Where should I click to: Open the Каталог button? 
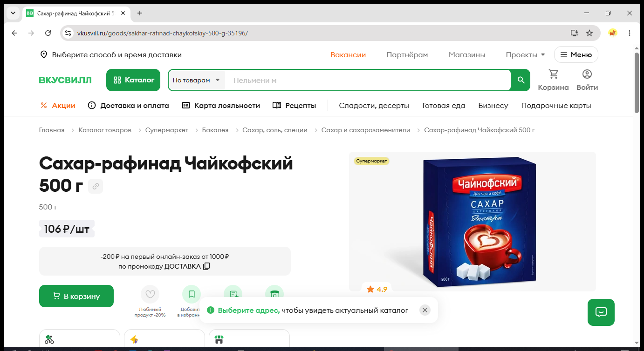click(x=133, y=80)
